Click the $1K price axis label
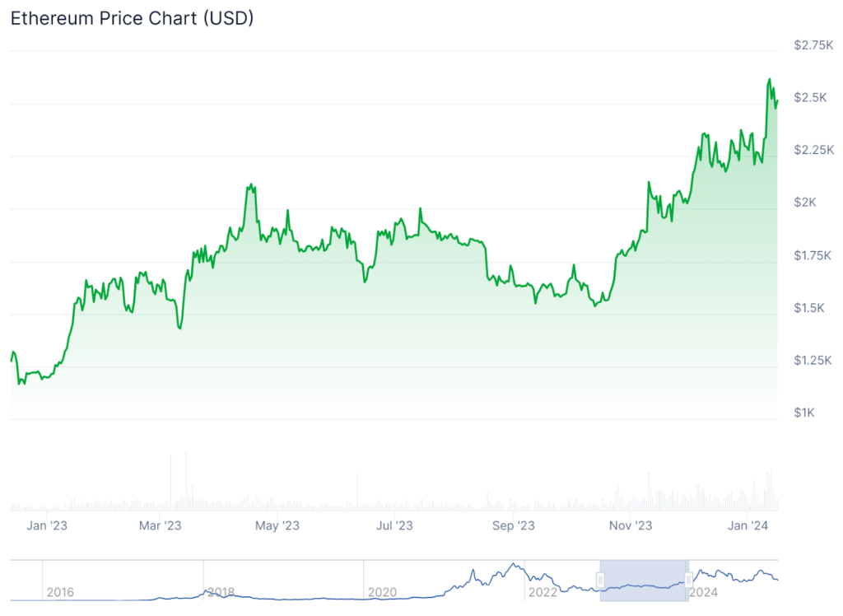This screenshot has width=843, height=616. [x=805, y=413]
